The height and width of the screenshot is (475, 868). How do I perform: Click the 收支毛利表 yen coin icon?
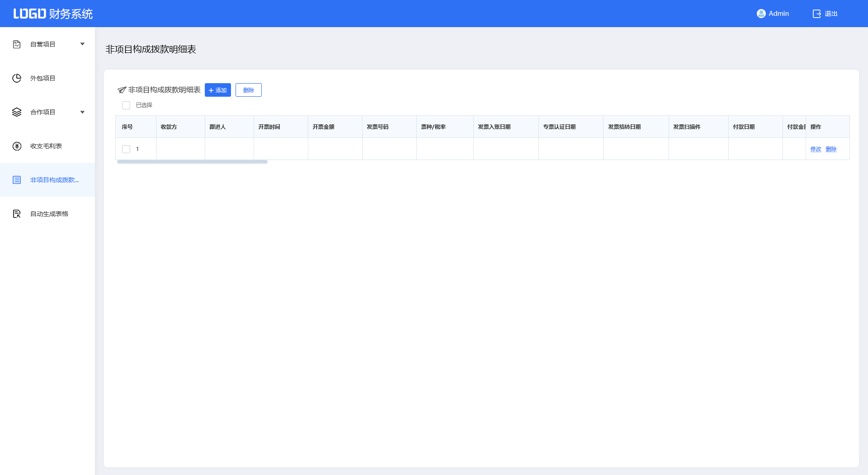coord(17,146)
